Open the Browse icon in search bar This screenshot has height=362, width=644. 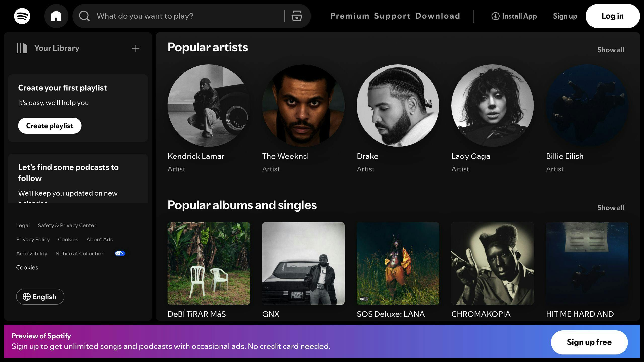pos(297,16)
